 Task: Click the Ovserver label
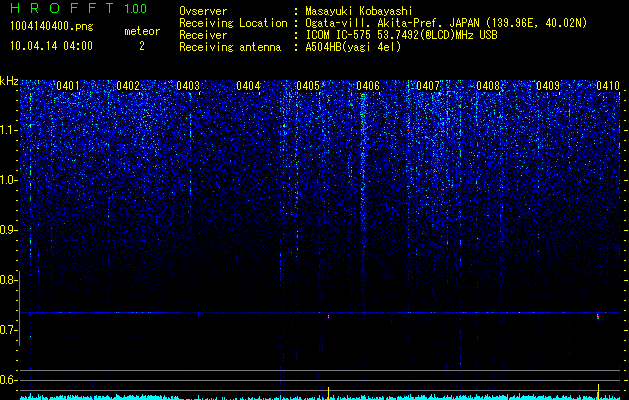203,11
